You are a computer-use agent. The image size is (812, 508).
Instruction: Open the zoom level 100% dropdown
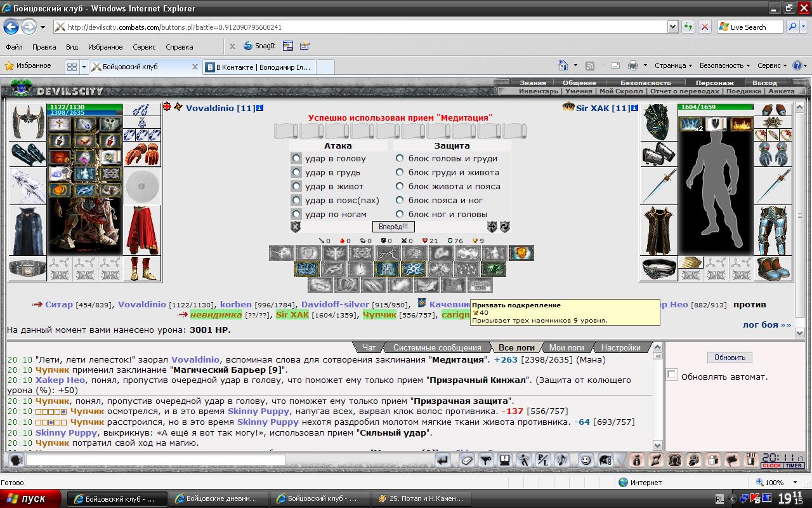coord(795,483)
